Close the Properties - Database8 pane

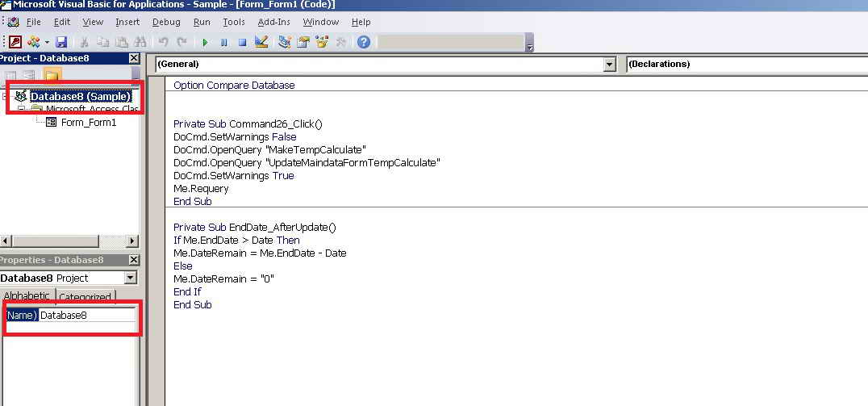point(134,260)
